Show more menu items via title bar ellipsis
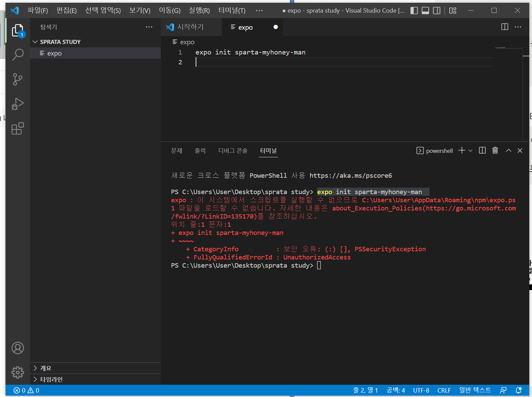The height and width of the screenshot is (397, 532). tap(259, 11)
